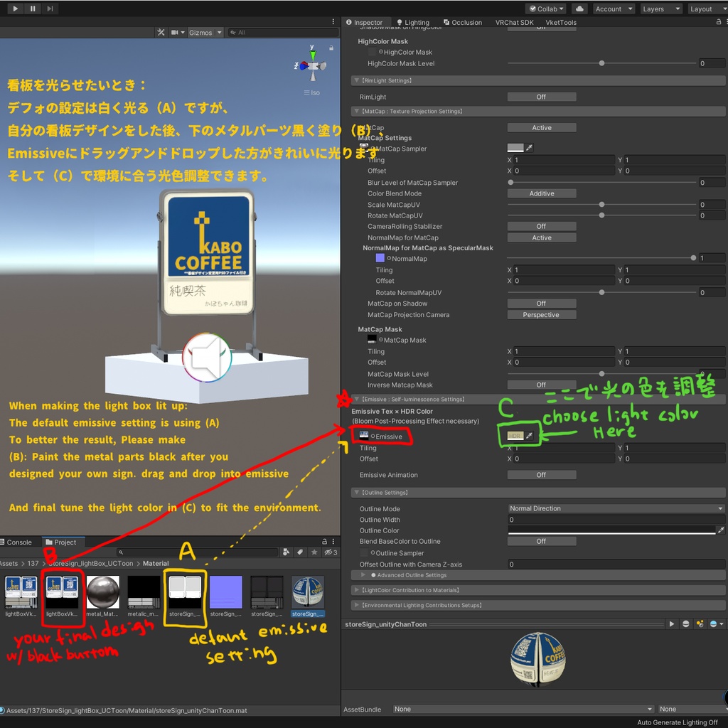Open the Project panel three-dot menu
This screenshot has height=728, width=728.
333,541
